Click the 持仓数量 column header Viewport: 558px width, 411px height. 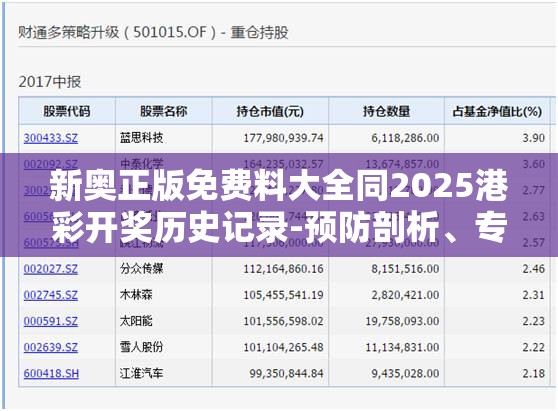coord(386,111)
